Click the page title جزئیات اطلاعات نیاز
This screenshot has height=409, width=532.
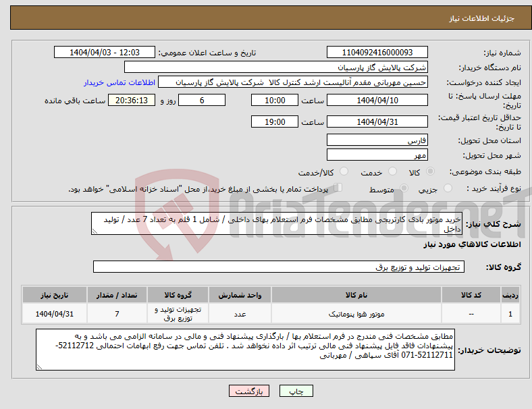point(482,18)
